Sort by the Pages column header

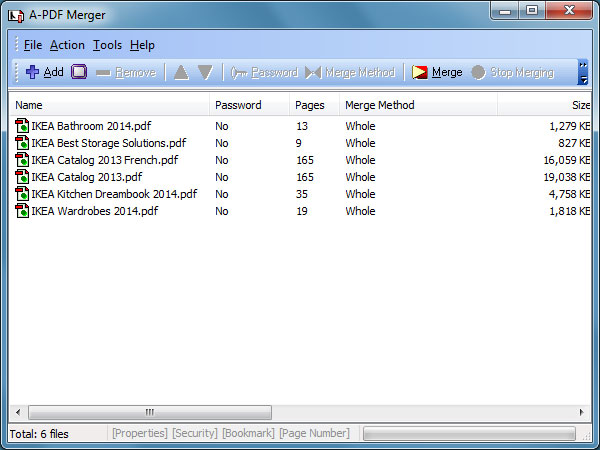[x=315, y=105]
